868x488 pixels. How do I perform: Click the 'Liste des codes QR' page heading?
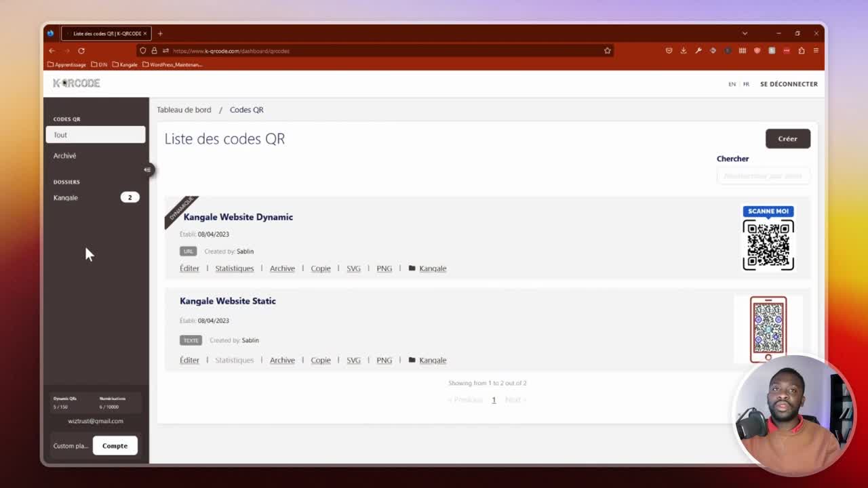click(224, 139)
